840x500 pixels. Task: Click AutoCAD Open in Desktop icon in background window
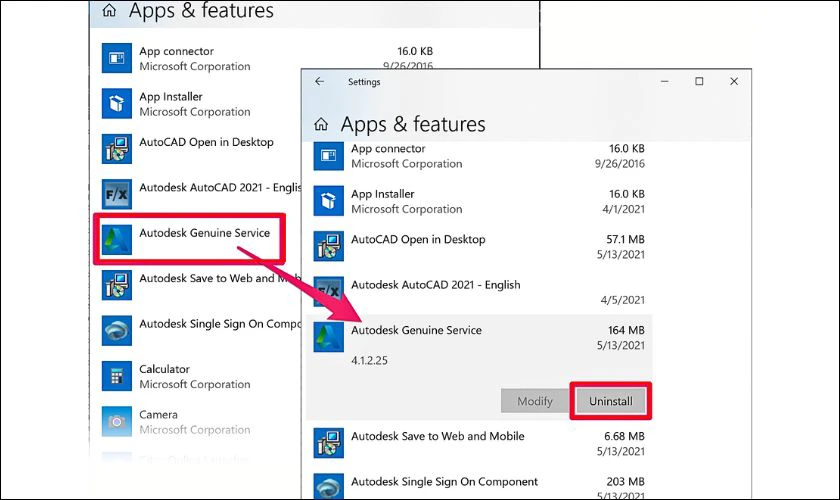pos(117,149)
